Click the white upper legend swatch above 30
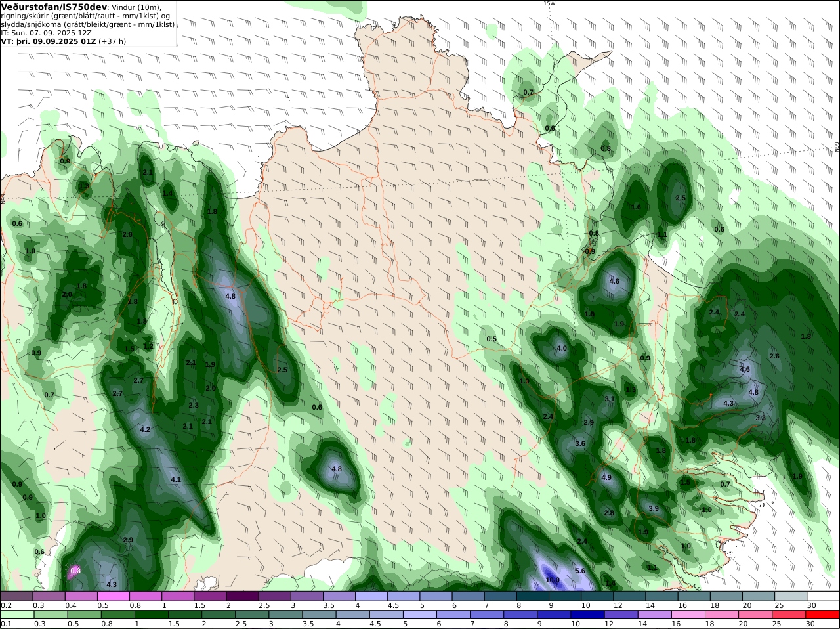Image resolution: width=840 pixels, height=629 pixels. [824, 596]
